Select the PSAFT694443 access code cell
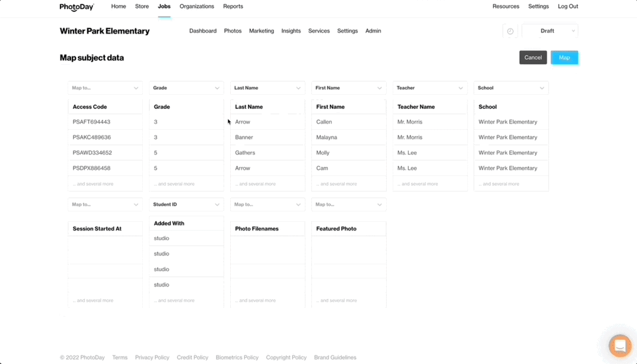The height and width of the screenshot is (364, 637). pyautogui.click(x=92, y=122)
